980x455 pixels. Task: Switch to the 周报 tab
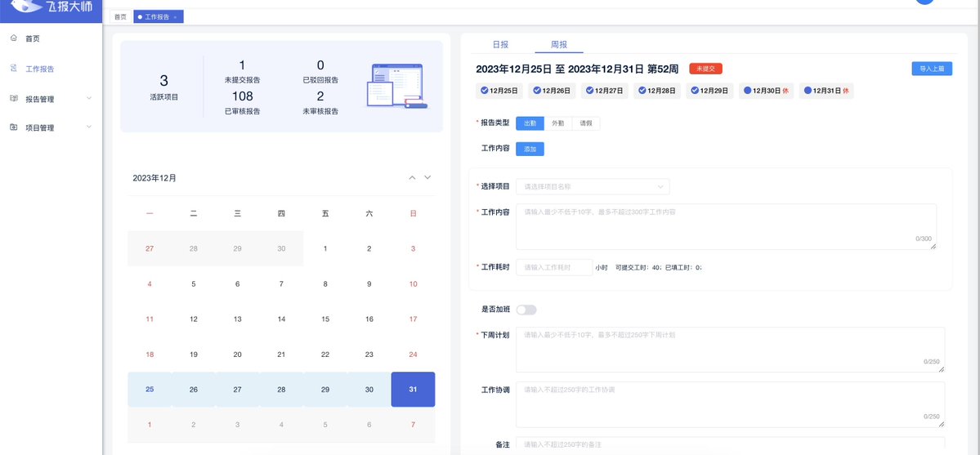pyautogui.click(x=559, y=45)
